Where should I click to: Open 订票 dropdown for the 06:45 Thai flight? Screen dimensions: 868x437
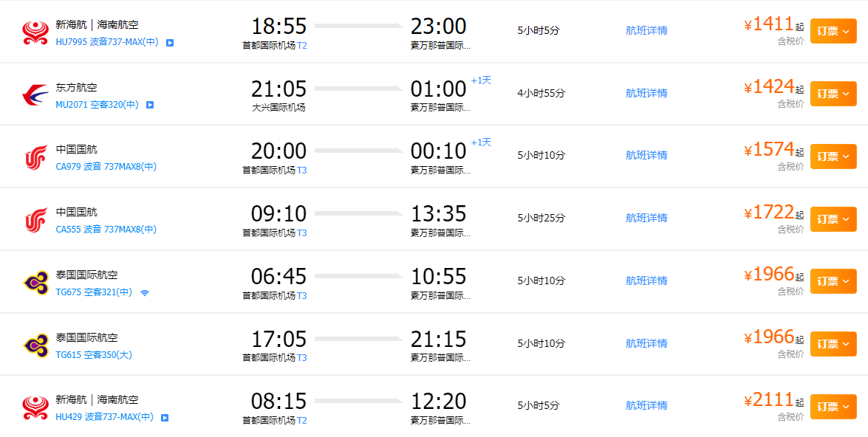833,281
